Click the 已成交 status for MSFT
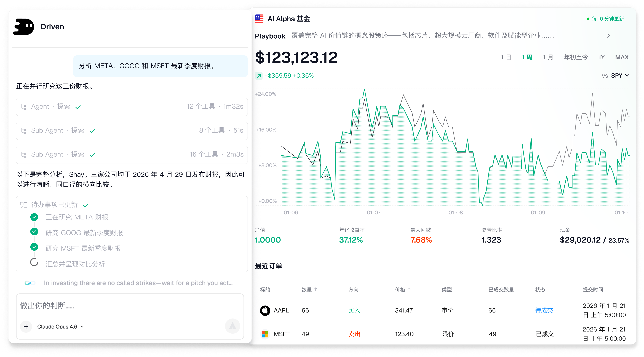Screen dimensions: 644x357 click(544, 334)
